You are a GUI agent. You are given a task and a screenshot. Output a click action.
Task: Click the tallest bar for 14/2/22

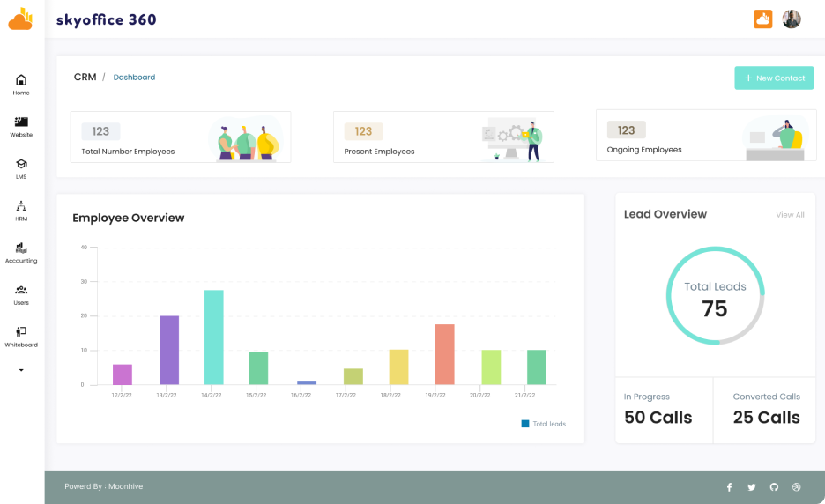(x=213, y=337)
